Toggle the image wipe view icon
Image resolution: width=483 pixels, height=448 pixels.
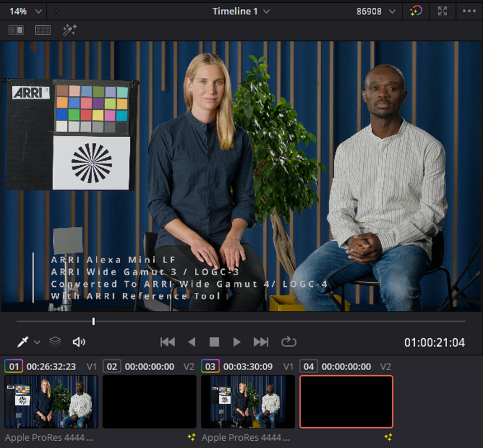click(16, 30)
